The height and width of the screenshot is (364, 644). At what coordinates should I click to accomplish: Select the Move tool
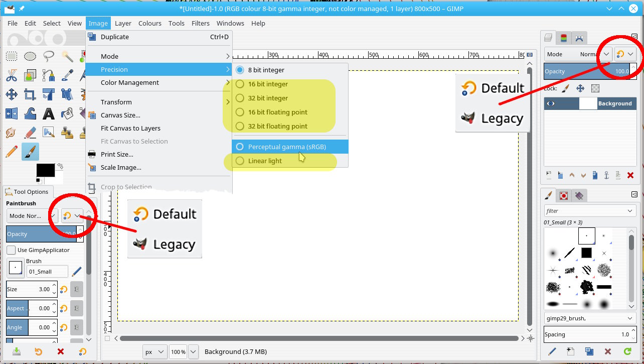point(12,94)
